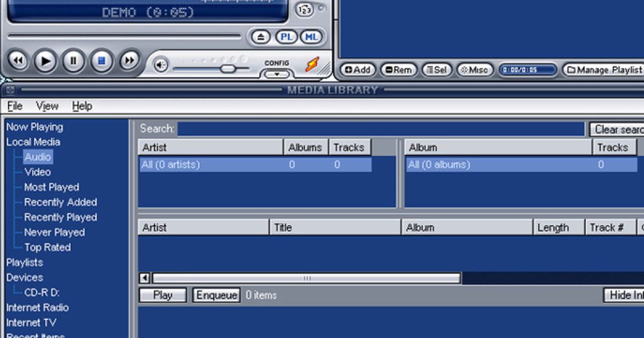This screenshot has height=338, width=644.
Task: Mute audio with the speaker icon
Action: pos(160,65)
